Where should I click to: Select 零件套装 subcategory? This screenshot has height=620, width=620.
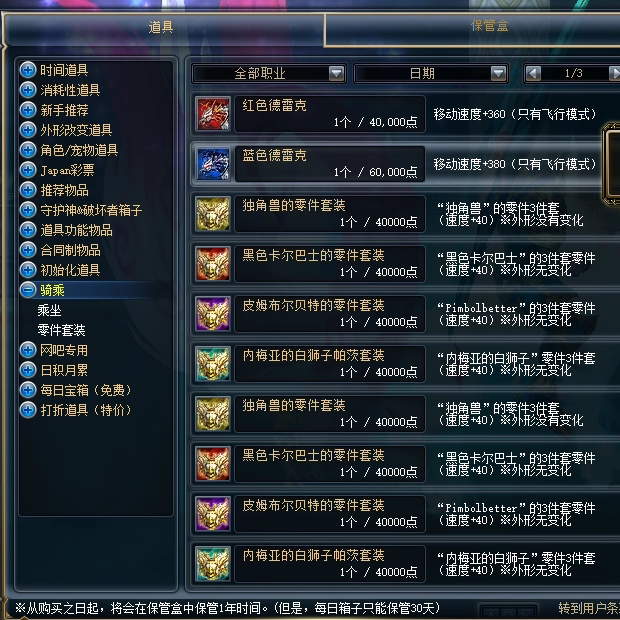(61, 330)
